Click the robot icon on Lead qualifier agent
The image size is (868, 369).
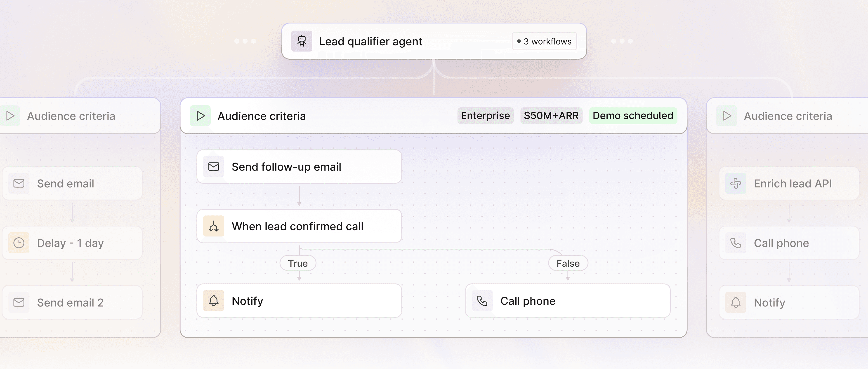(302, 41)
